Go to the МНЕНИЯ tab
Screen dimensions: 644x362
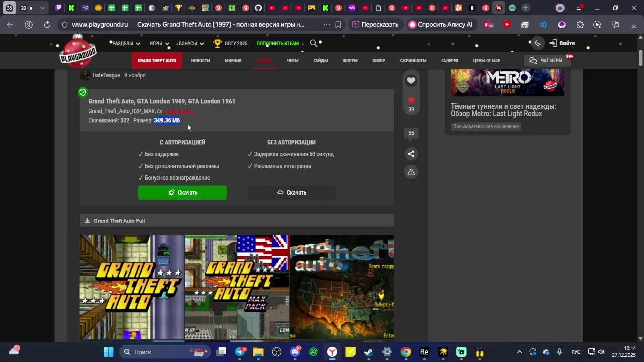(233, 61)
